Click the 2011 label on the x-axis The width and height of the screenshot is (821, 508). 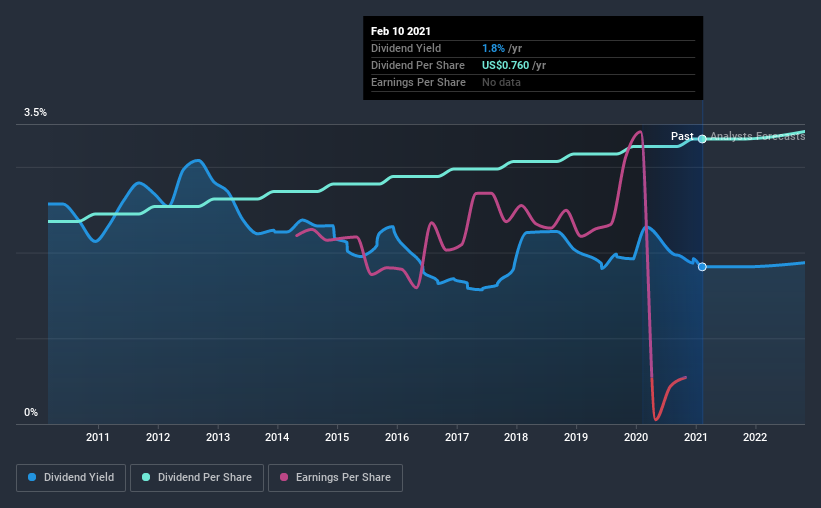(x=98, y=437)
